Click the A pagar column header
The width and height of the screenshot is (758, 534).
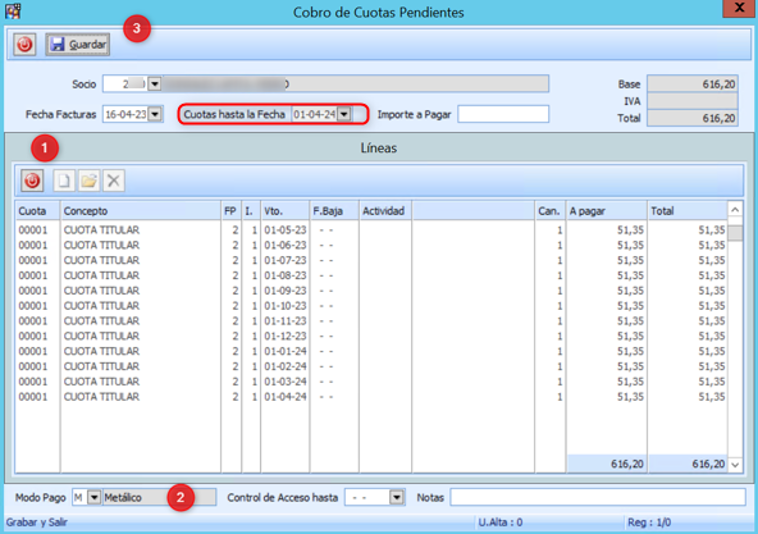coord(607,211)
